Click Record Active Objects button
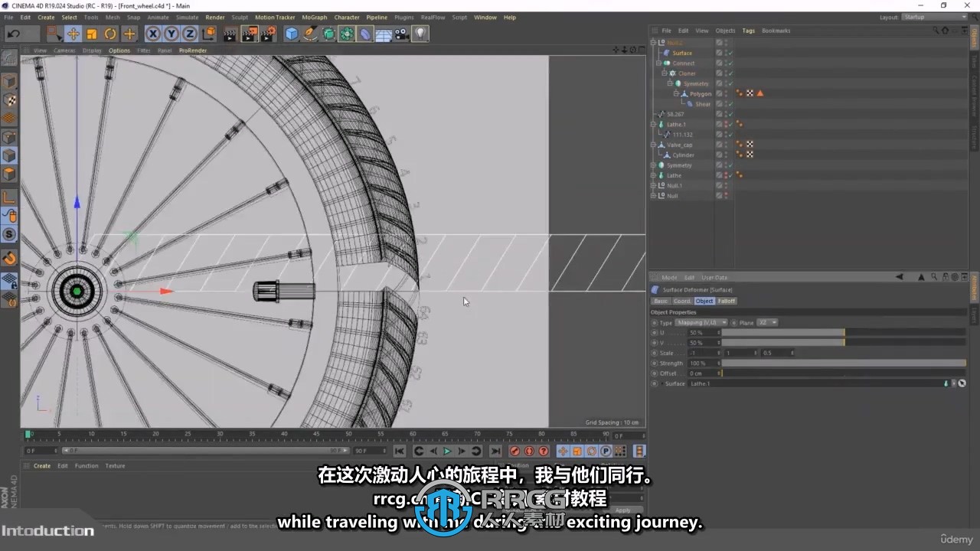The height and width of the screenshot is (551, 980). click(x=514, y=452)
